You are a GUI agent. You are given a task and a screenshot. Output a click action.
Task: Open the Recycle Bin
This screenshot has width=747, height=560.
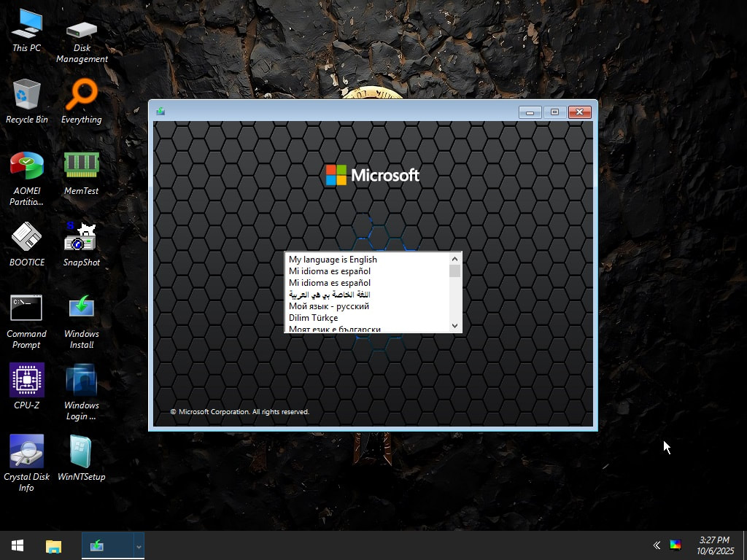pos(26,93)
